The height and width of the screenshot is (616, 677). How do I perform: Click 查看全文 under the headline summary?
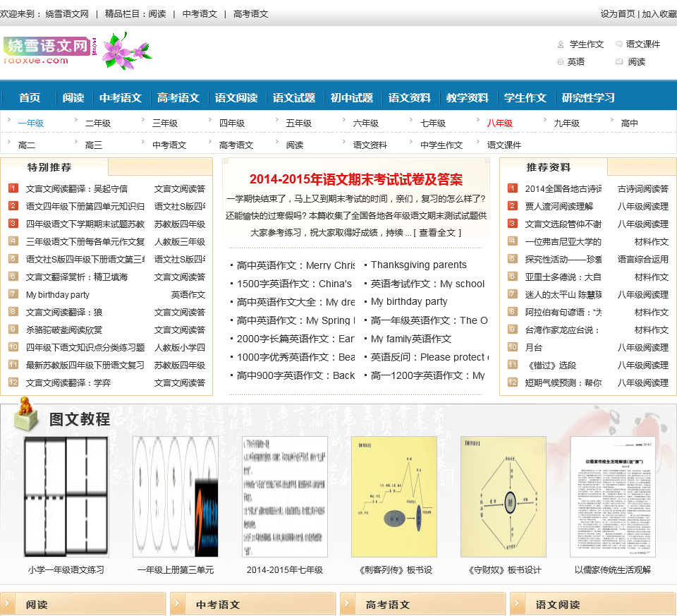tap(437, 233)
